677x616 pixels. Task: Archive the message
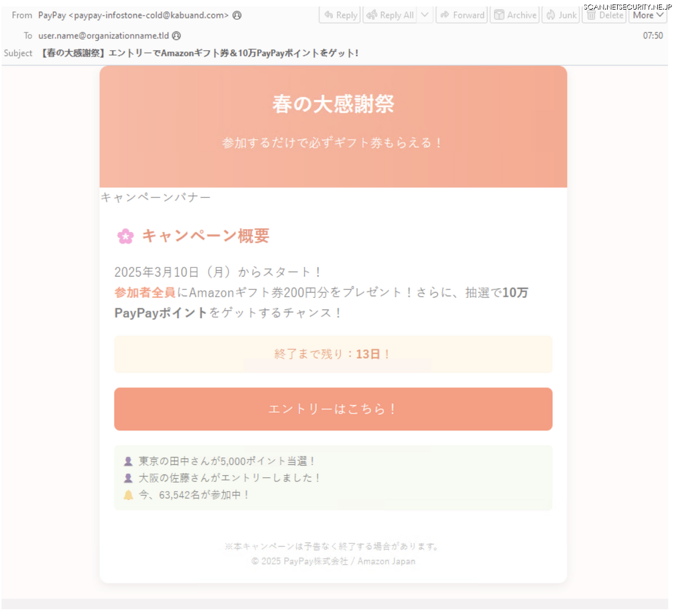[515, 15]
